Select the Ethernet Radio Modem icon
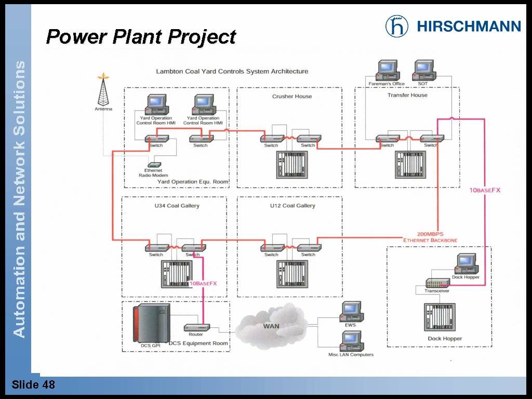This screenshot has height=399, width=532. tap(153, 165)
